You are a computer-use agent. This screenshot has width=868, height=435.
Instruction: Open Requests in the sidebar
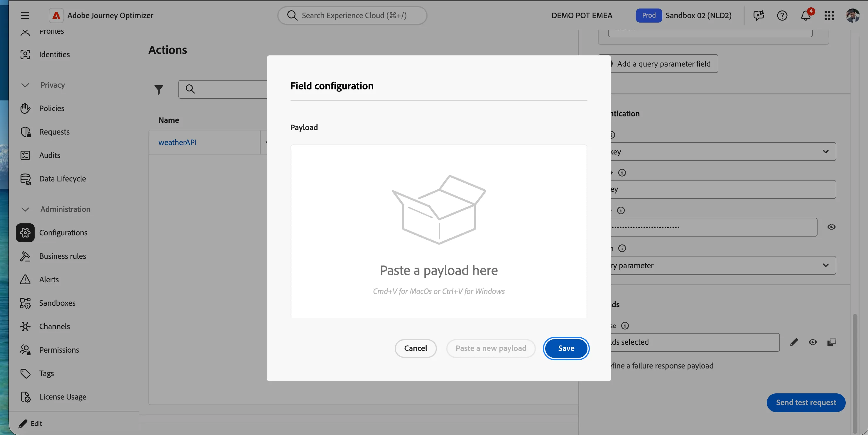(x=54, y=132)
